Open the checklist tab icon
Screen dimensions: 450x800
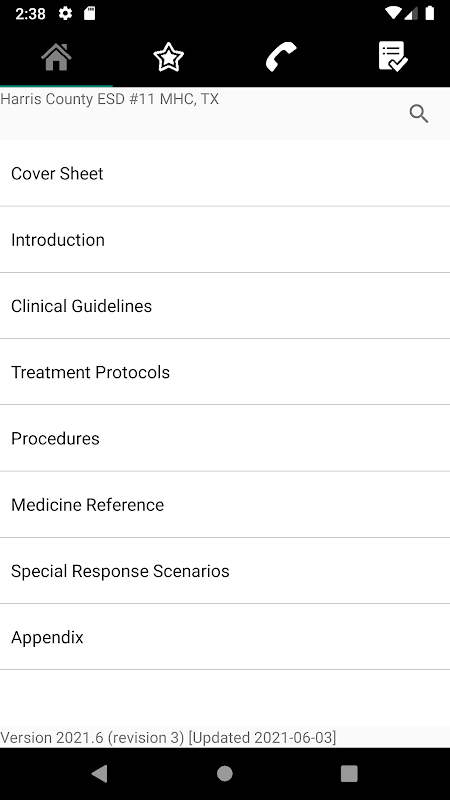point(393,56)
